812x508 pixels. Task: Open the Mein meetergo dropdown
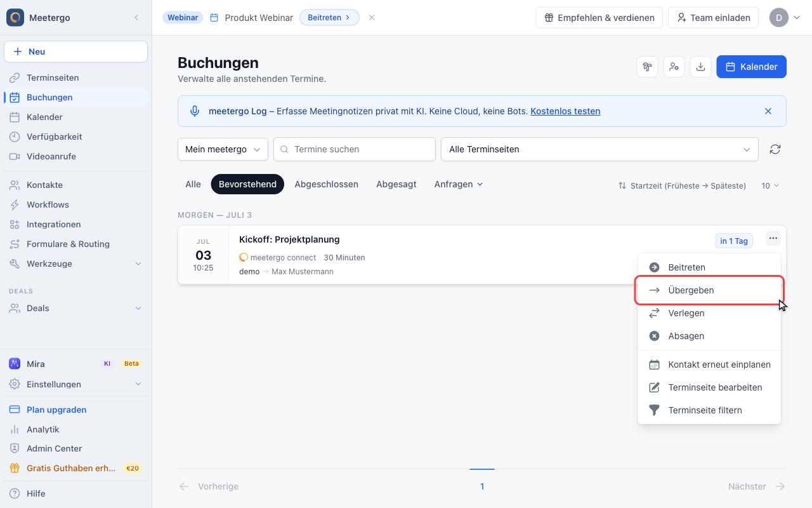pos(223,149)
